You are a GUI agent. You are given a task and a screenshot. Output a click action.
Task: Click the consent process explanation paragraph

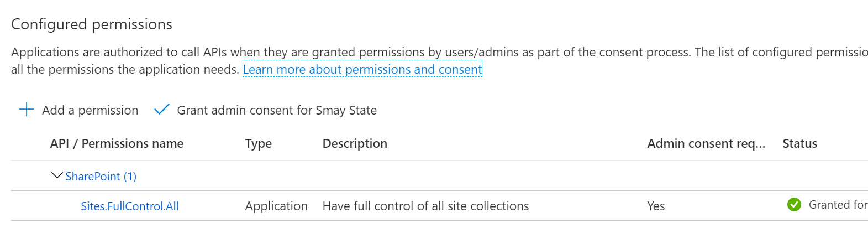pyautogui.click(x=439, y=61)
